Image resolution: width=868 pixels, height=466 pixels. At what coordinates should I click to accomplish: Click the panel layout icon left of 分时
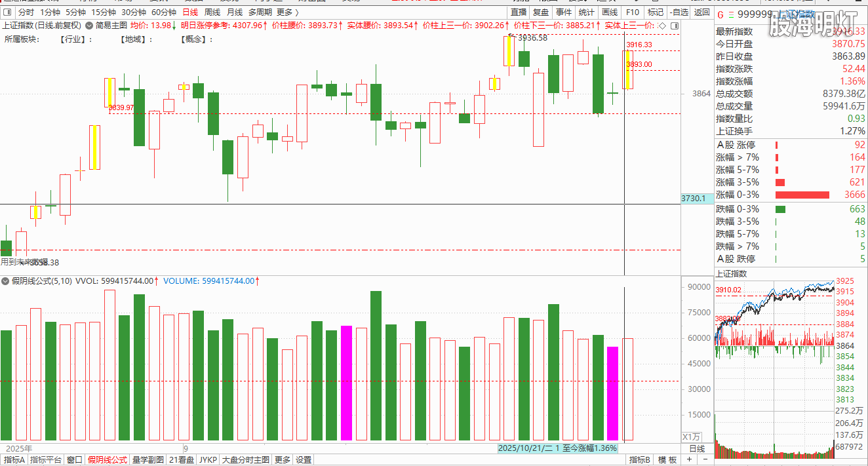(8, 12)
